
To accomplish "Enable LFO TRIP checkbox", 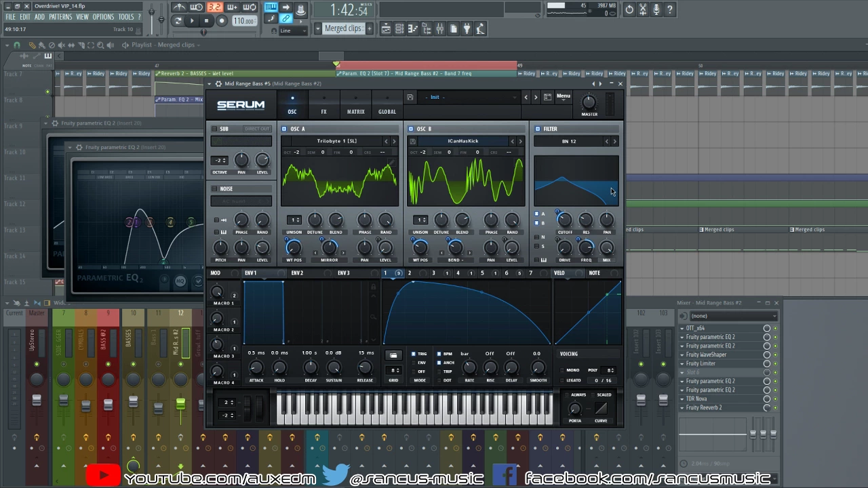I will (x=439, y=371).
